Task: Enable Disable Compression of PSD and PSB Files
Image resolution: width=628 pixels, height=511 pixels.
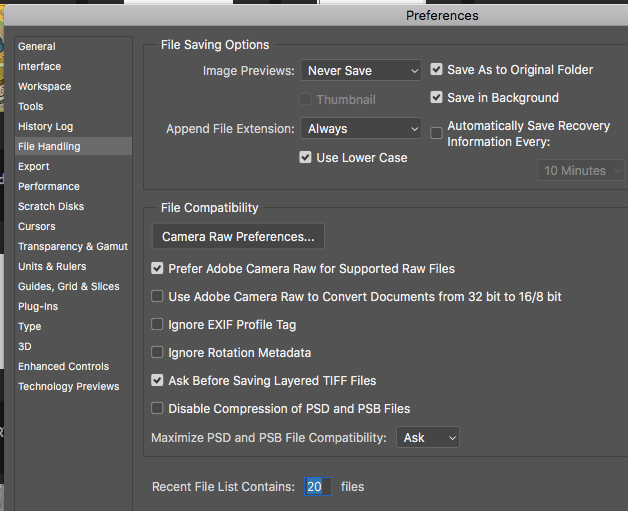Action: [157, 409]
